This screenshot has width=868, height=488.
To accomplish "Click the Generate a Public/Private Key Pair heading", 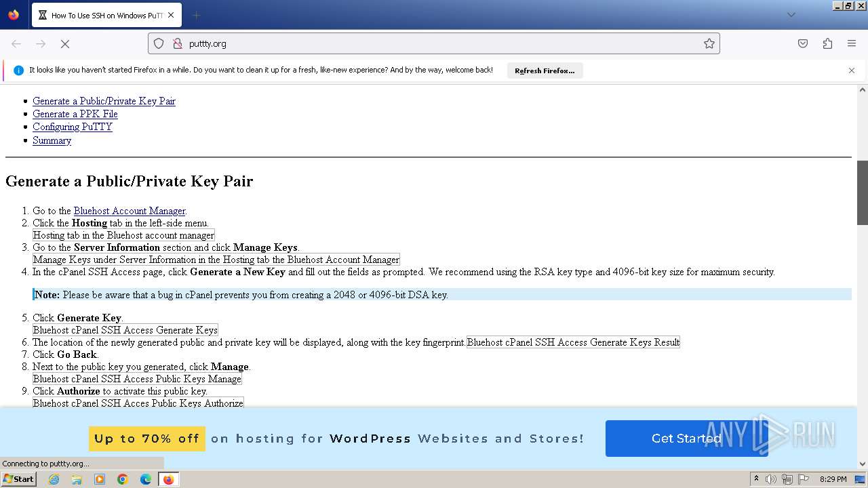I will click(x=129, y=181).
